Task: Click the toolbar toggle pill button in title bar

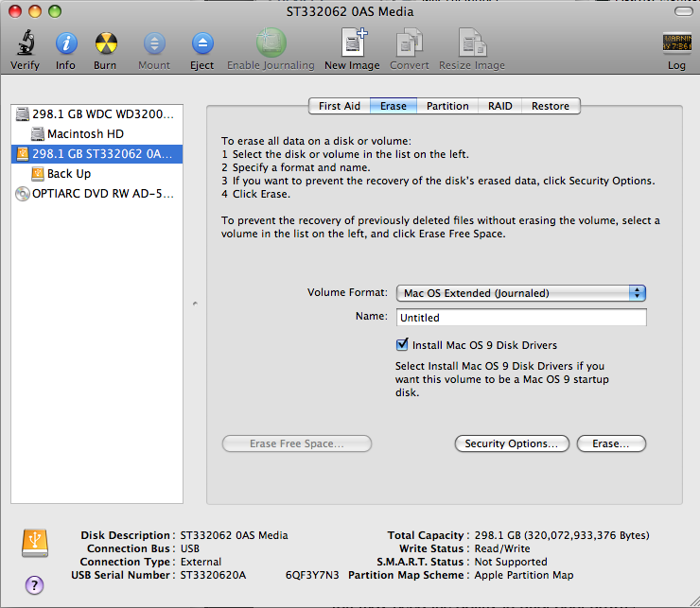Action: click(x=684, y=11)
